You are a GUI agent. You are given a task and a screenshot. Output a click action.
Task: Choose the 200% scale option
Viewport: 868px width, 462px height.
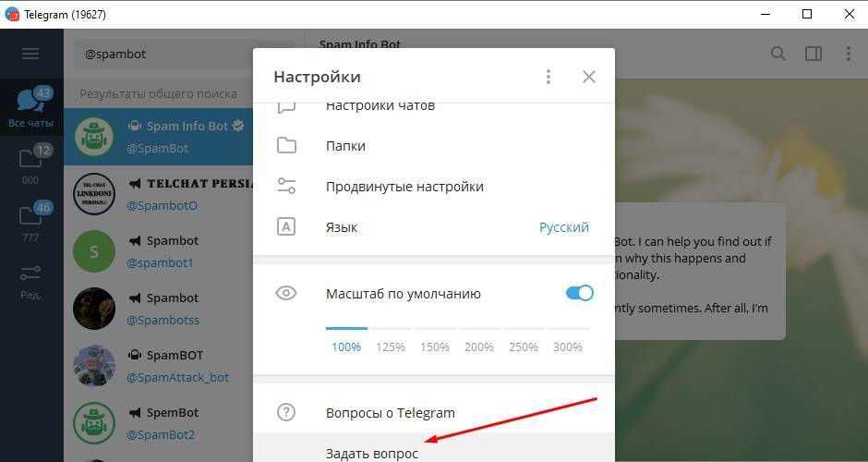pos(479,346)
